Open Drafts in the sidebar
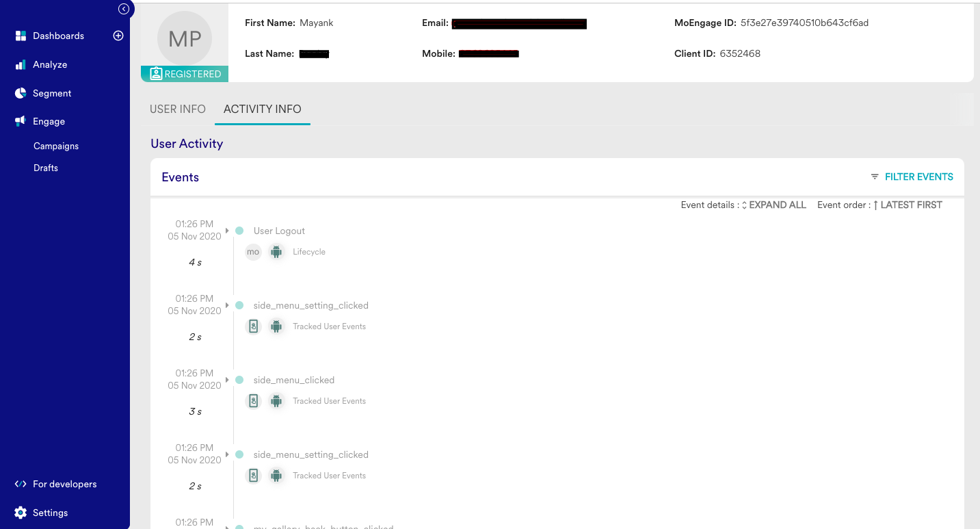The height and width of the screenshot is (529, 980). [x=46, y=168]
